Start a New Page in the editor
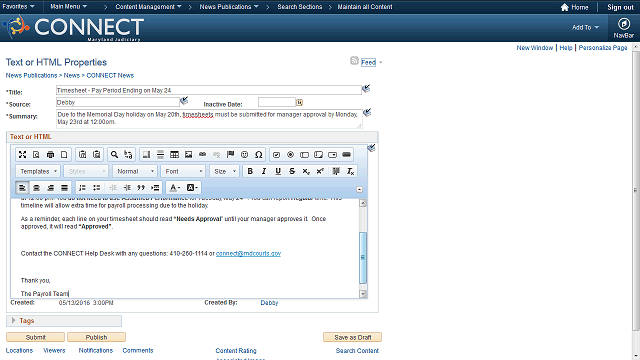This screenshot has width=640, height=360. pos(64,155)
